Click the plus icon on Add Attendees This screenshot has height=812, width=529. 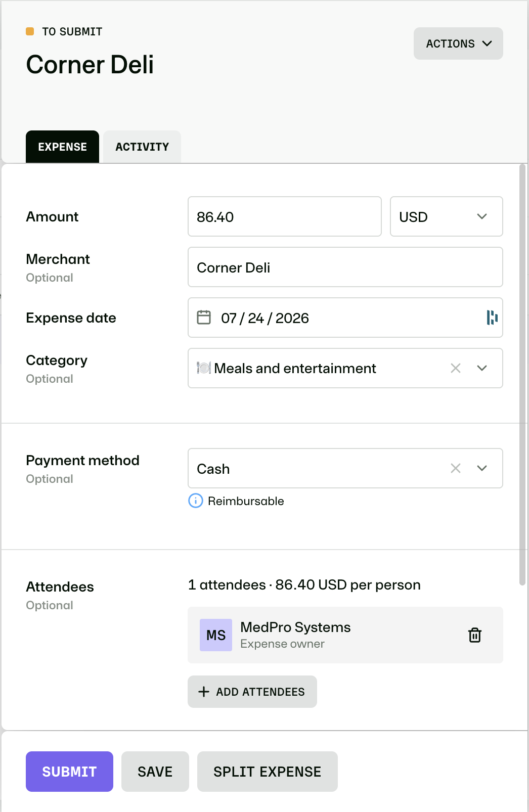[x=204, y=692]
